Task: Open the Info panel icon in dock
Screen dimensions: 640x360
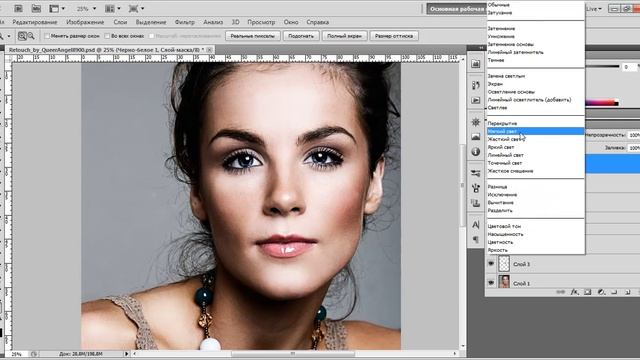Action: [x=476, y=152]
